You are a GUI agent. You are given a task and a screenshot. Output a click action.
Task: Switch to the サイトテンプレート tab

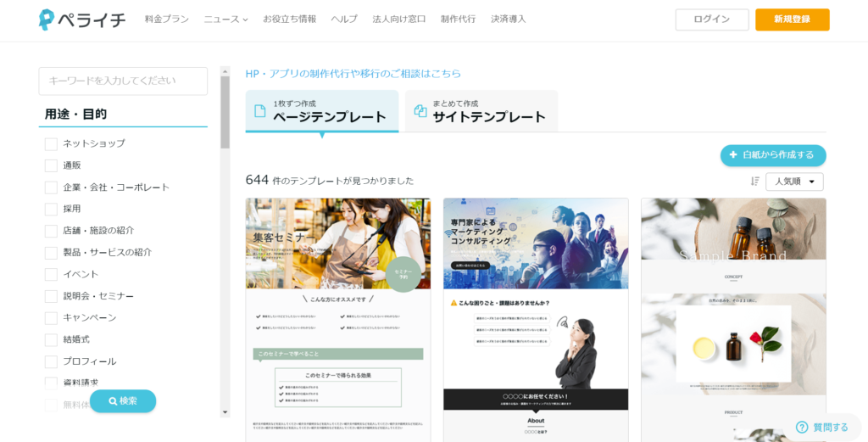point(481,111)
